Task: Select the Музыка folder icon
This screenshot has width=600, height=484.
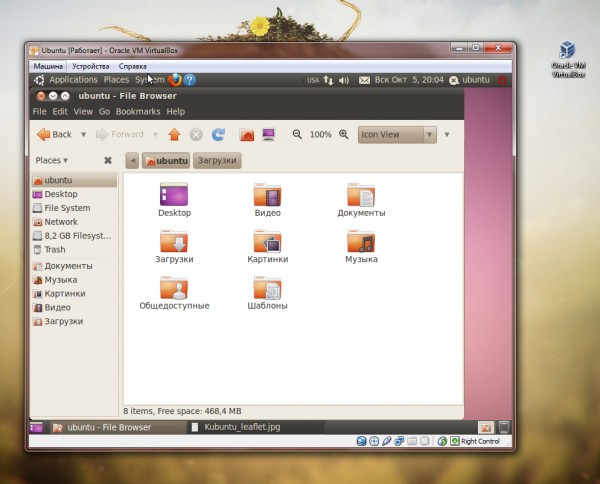Action: click(x=361, y=246)
